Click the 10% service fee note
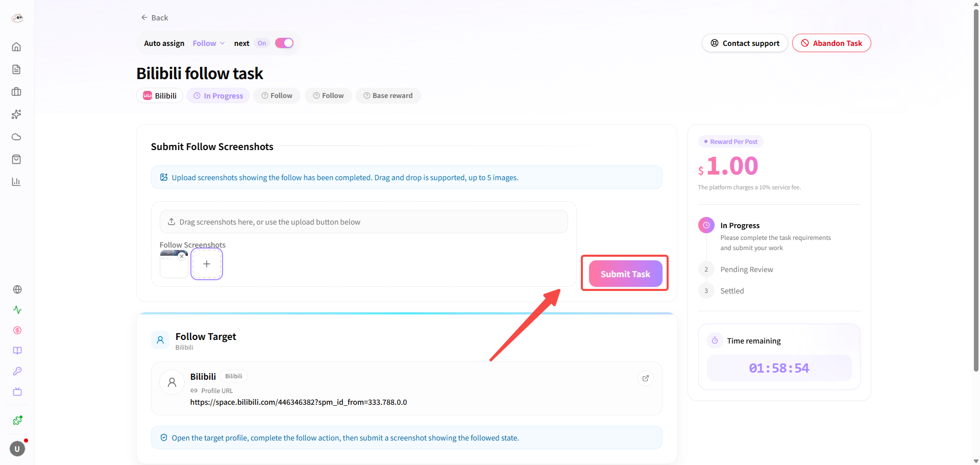 coord(749,187)
